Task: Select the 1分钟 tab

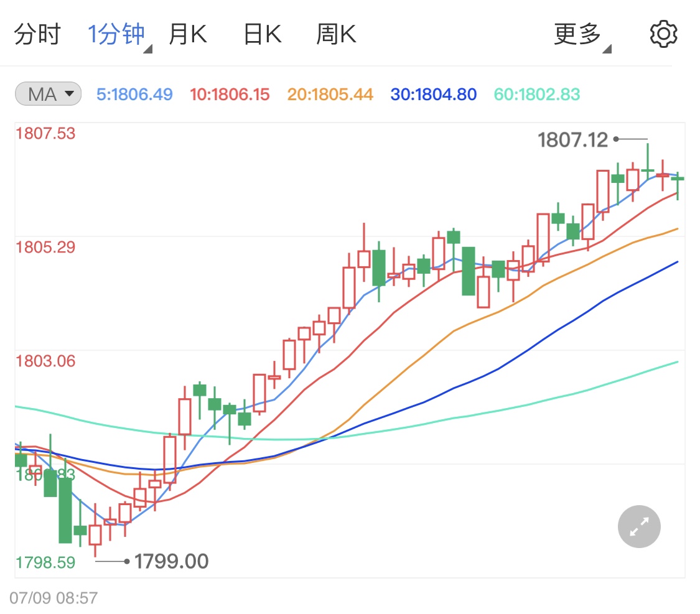Action: 117,34
